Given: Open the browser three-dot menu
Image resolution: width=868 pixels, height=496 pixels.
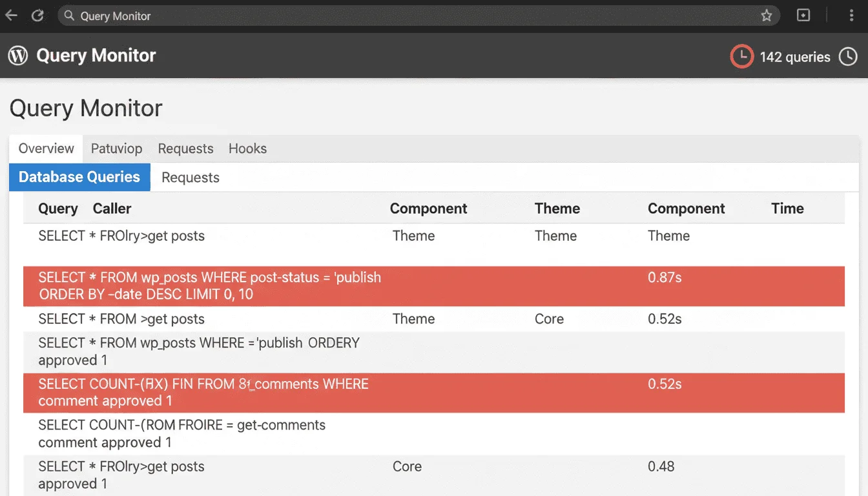Looking at the screenshot, I should pos(852,15).
